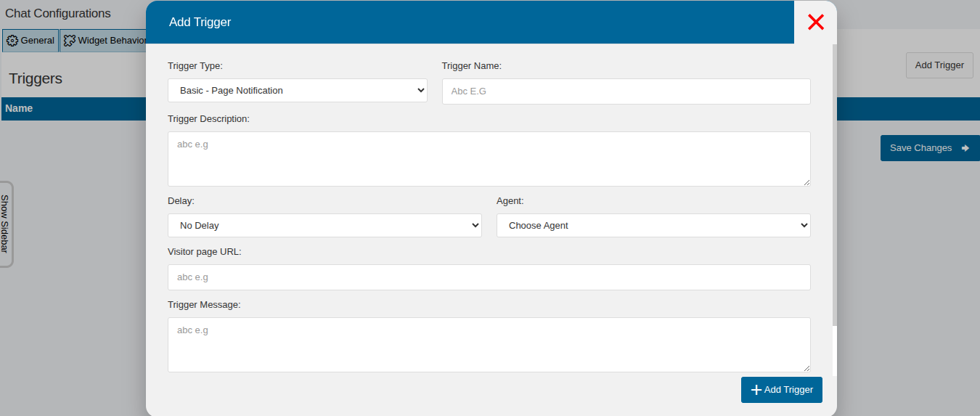Screen dimensions: 980x416
Task: Click the Triggers heading
Action: (x=36, y=78)
